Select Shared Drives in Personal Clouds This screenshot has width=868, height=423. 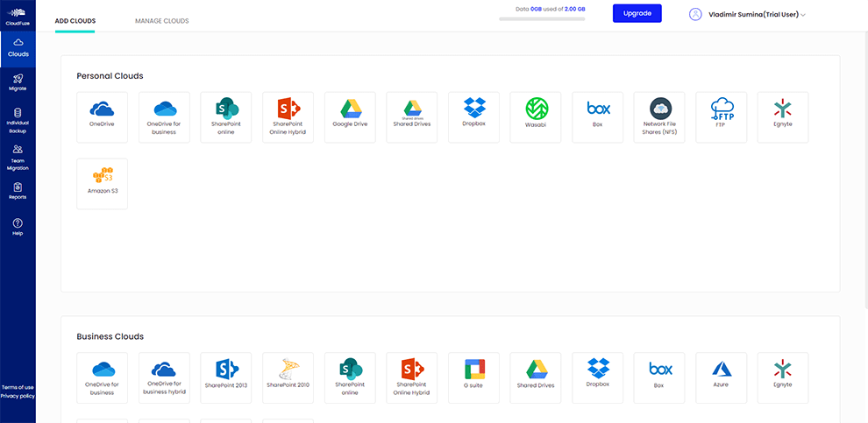(x=412, y=117)
